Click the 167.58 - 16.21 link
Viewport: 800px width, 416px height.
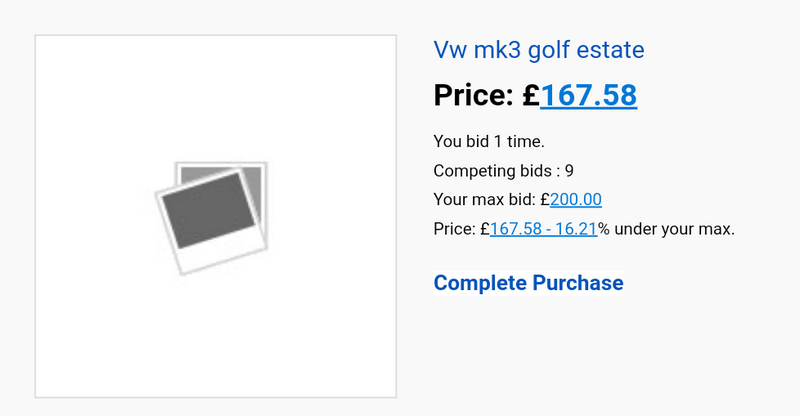click(543, 229)
